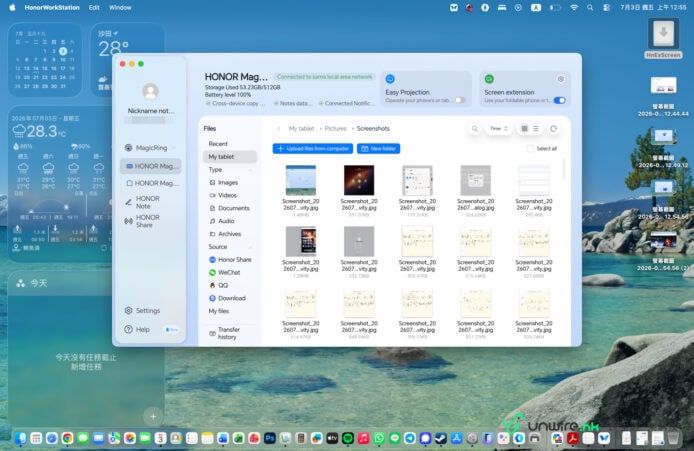Show files from Download source
This screenshot has width=694, height=451.
point(227,298)
